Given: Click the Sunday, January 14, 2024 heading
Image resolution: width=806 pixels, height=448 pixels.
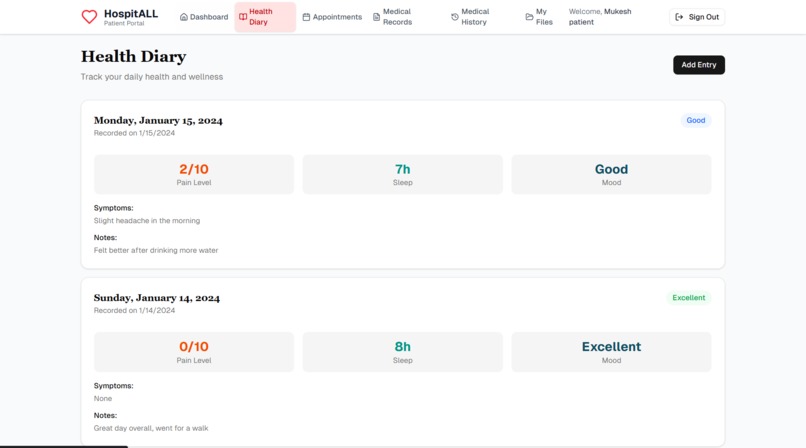Looking at the screenshot, I should (x=157, y=298).
